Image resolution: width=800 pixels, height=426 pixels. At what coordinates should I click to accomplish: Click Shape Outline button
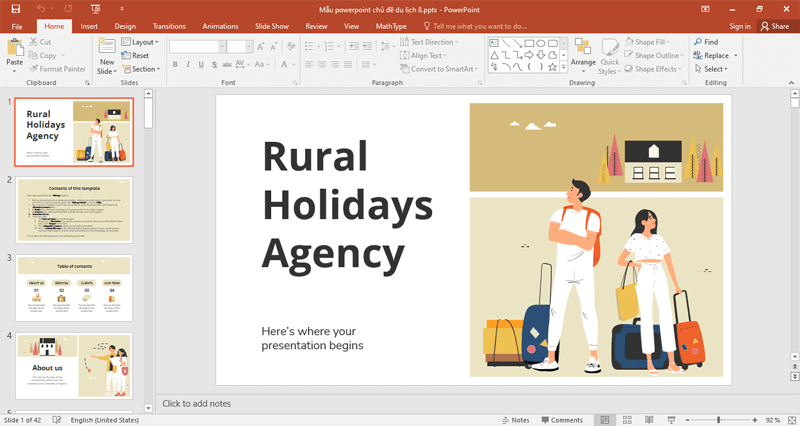pyautogui.click(x=653, y=55)
